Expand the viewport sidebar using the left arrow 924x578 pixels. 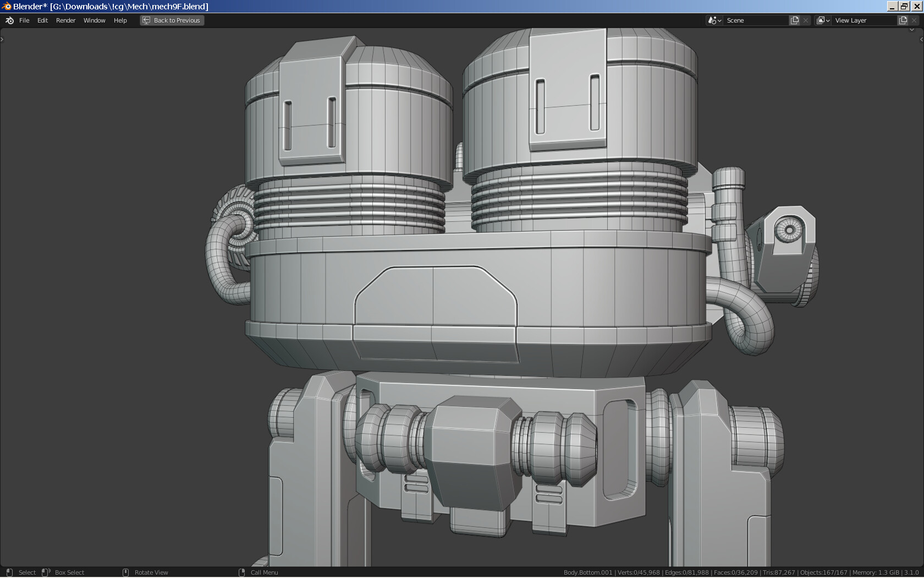tap(2, 39)
